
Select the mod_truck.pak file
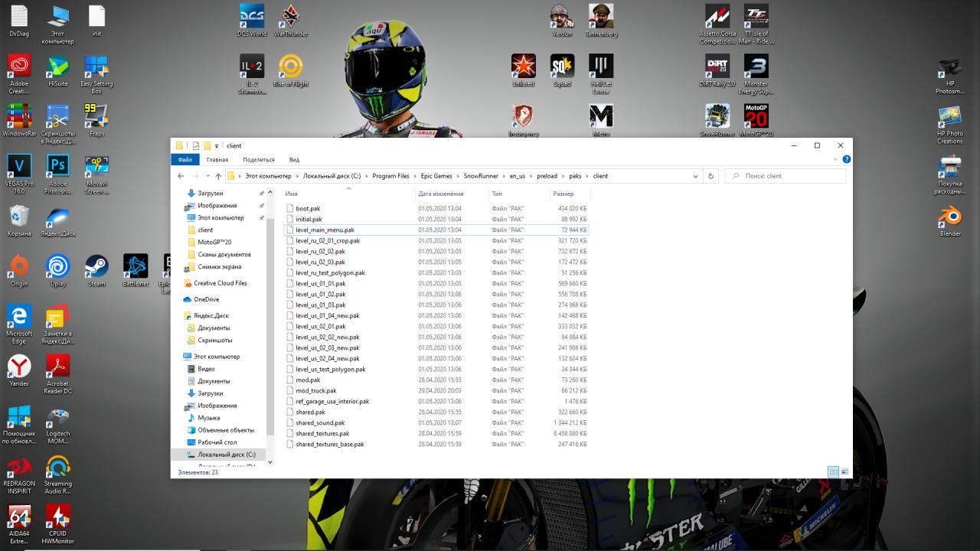pos(315,390)
